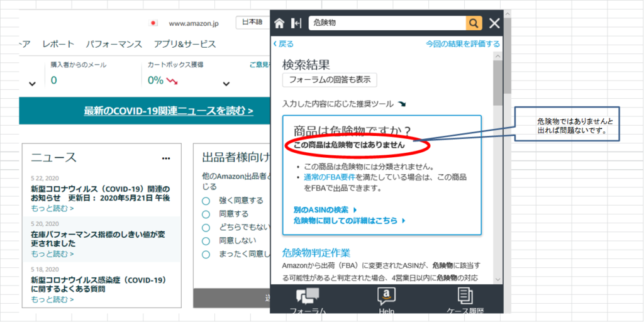Read more under May 22 news
This screenshot has width=644, height=322.
pos(52,208)
